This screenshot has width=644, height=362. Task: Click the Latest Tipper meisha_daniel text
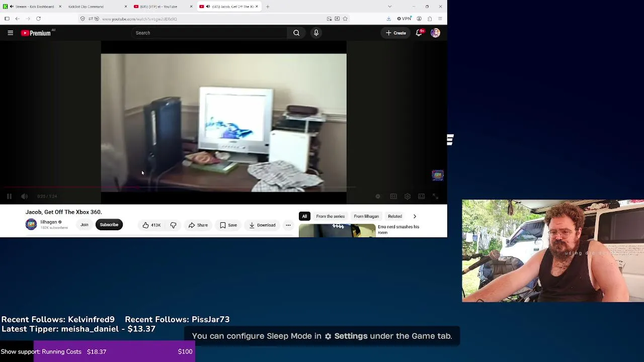point(78,329)
